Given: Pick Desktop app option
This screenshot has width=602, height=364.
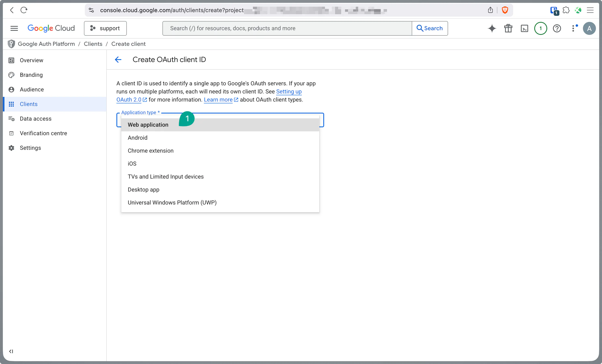Looking at the screenshot, I should [143, 189].
